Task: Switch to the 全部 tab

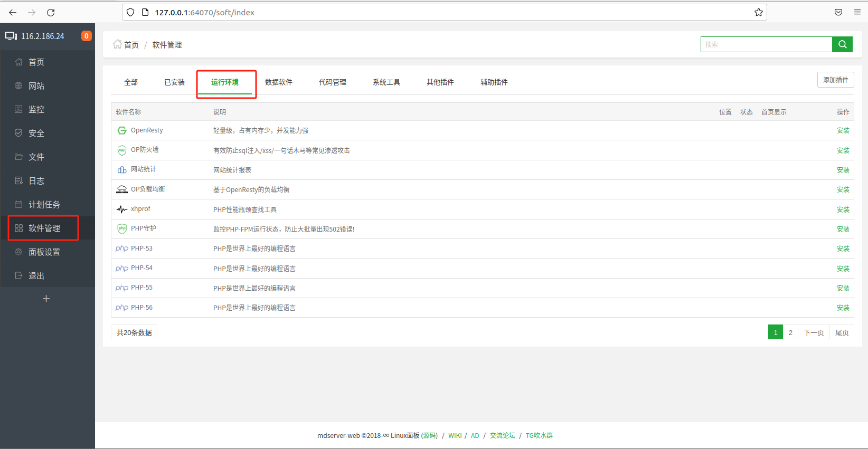Action: point(131,82)
